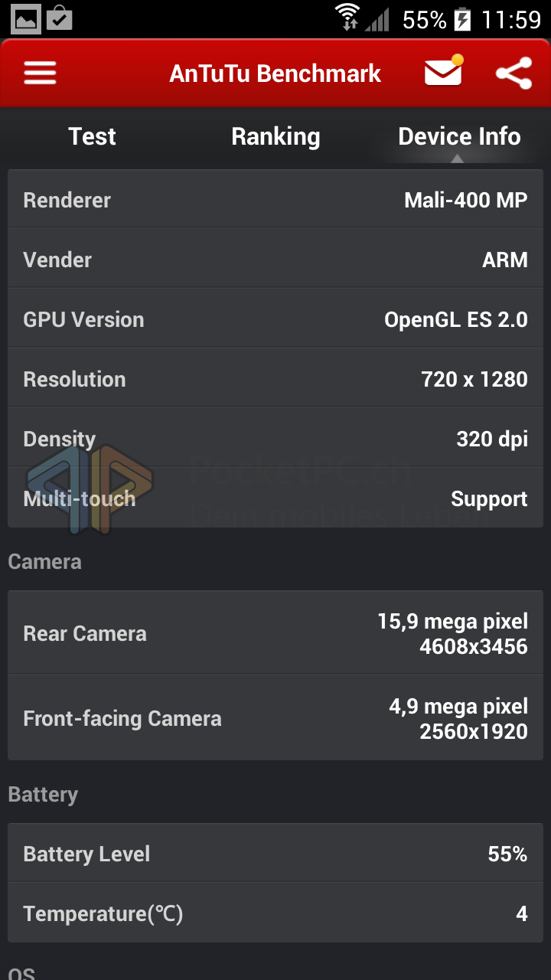Select the GPU Version row
This screenshot has width=551, height=980.
275,319
